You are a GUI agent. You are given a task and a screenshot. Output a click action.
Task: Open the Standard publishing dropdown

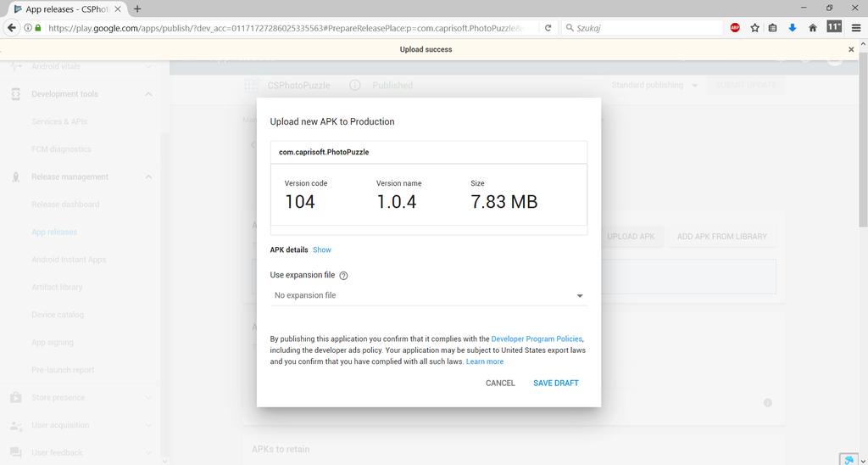coord(655,86)
